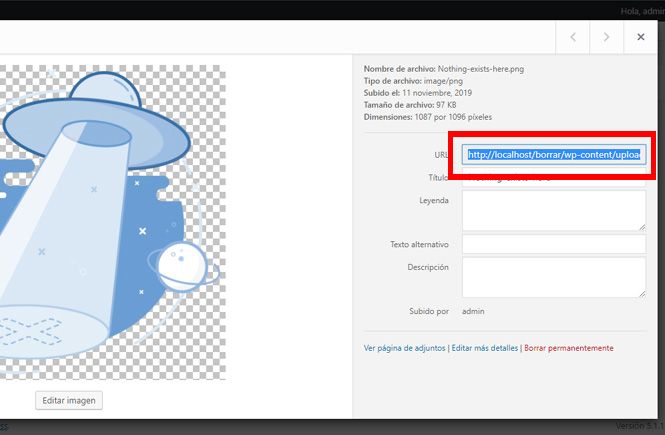Click the highlighted URL field

pos(555,155)
